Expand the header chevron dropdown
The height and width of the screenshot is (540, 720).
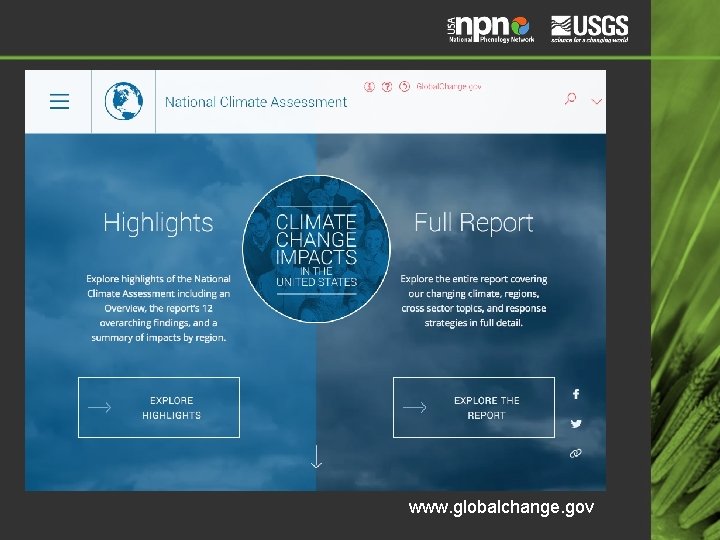tap(596, 101)
